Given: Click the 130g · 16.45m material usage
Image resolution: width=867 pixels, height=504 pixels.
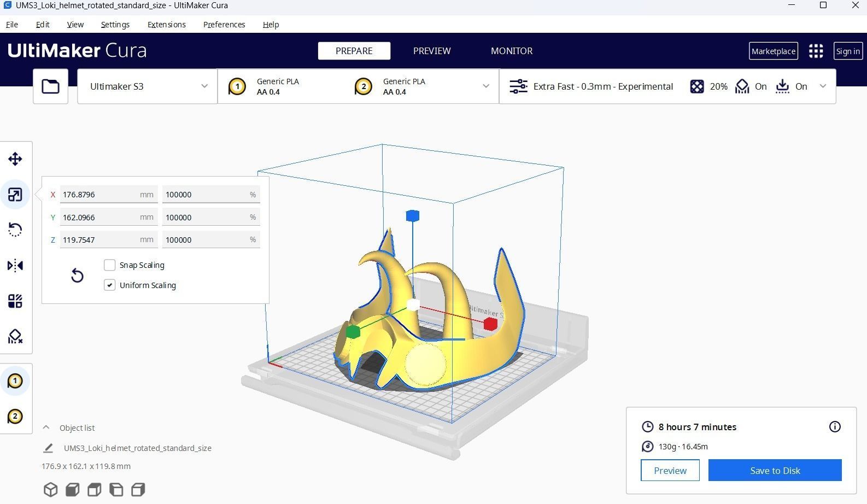Looking at the screenshot, I should [683, 447].
